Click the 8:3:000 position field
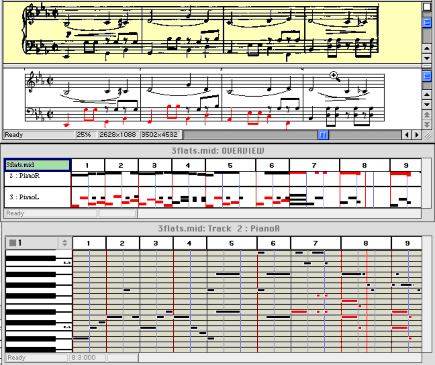Image resolution: width=435 pixels, height=365 pixels. (x=87, y=357)
